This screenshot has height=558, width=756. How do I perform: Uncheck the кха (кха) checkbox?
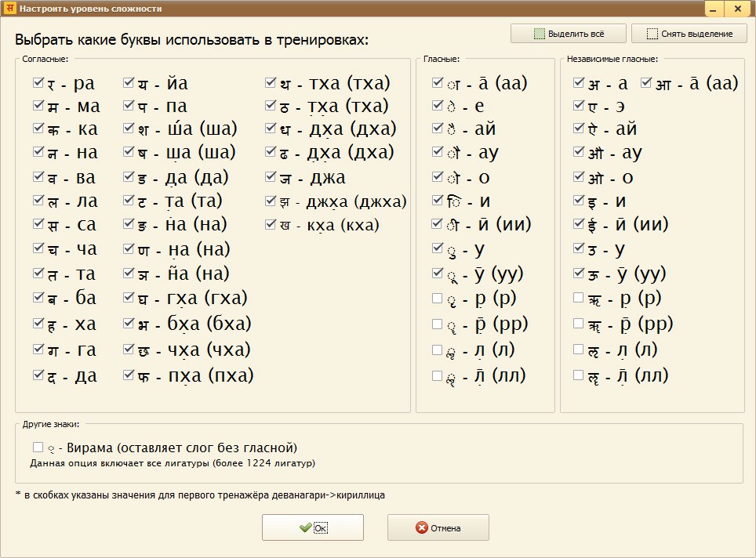271,225
